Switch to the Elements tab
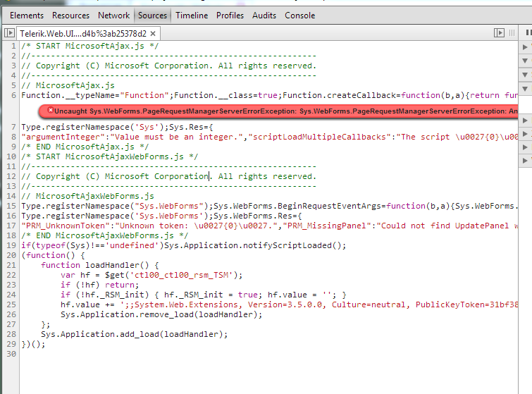This screenshot has width=532, height=394. click(x=26, y=15)
